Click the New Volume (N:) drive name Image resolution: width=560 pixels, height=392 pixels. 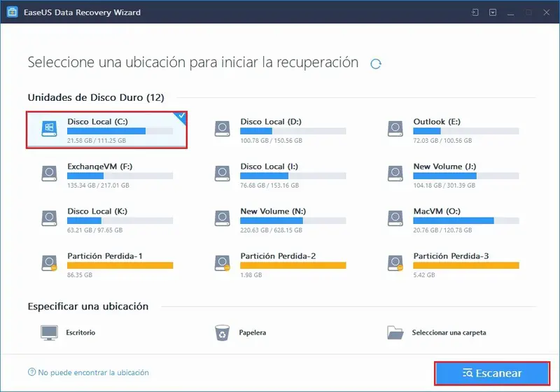pyautogui.click(x=273, y=211)
